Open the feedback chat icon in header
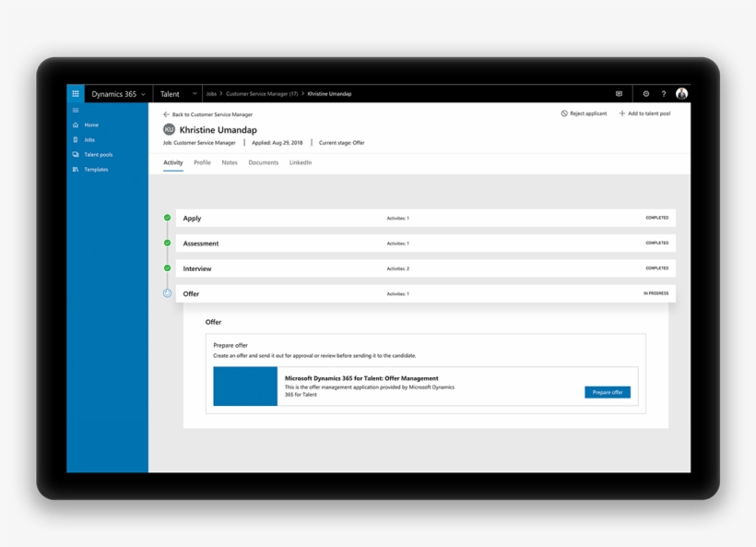The height and width of the screenshot is (547, 756). click(x=619, y=94)
